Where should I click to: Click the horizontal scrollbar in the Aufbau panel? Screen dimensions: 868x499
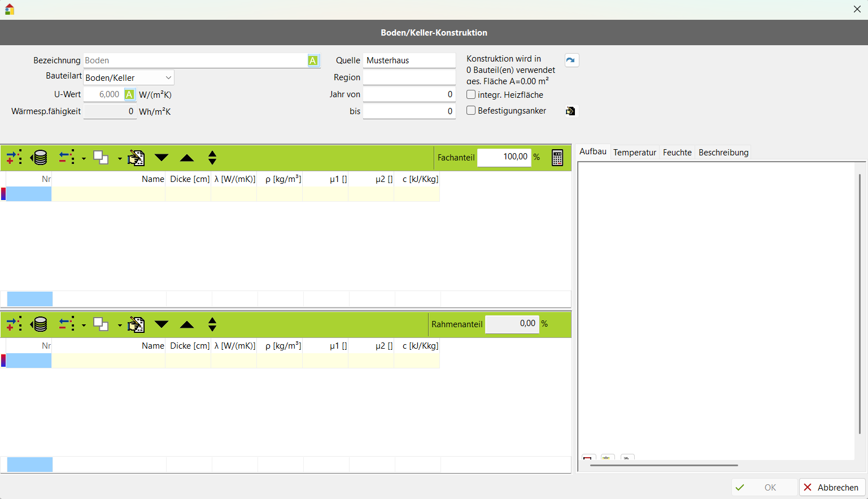coord(664,465)
